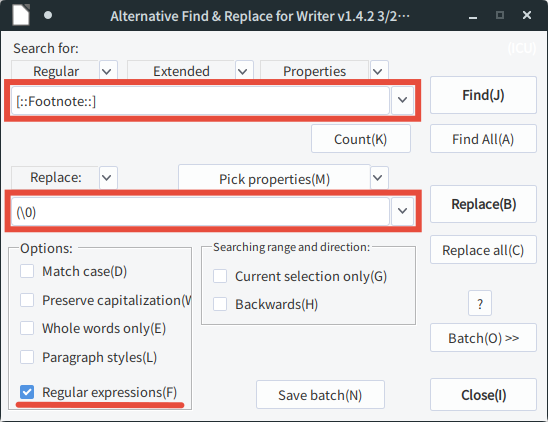Toggle Whole words only option
The height and width of the screenshot is (422, 548).
pyautogui.click(x=27, y=328)
